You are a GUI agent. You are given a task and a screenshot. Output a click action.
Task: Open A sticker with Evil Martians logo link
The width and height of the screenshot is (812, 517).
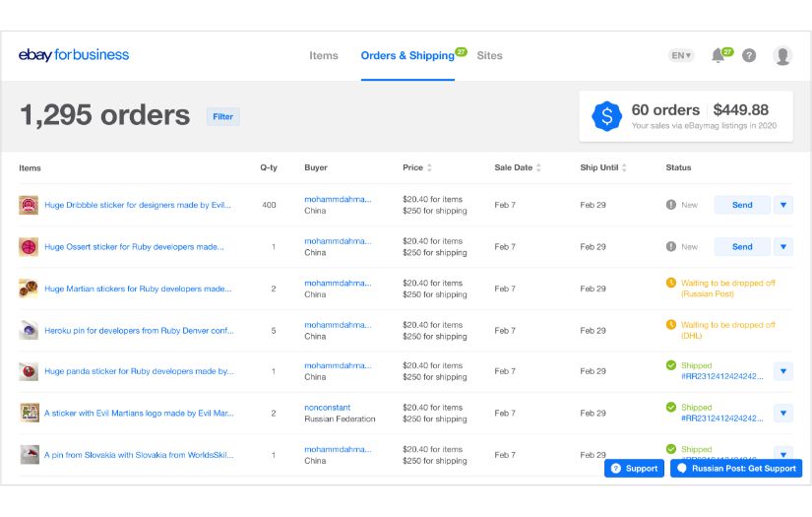pyautogui.click(x=139, y=413)
